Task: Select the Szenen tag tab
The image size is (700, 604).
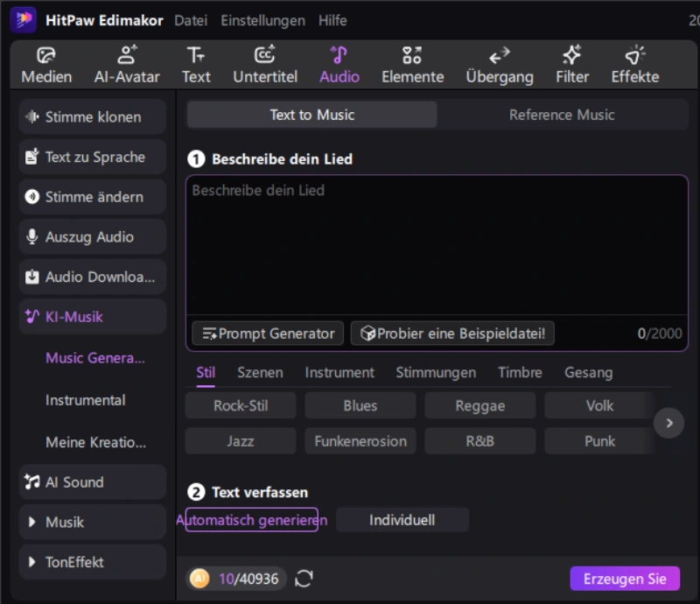Action: 260,373
